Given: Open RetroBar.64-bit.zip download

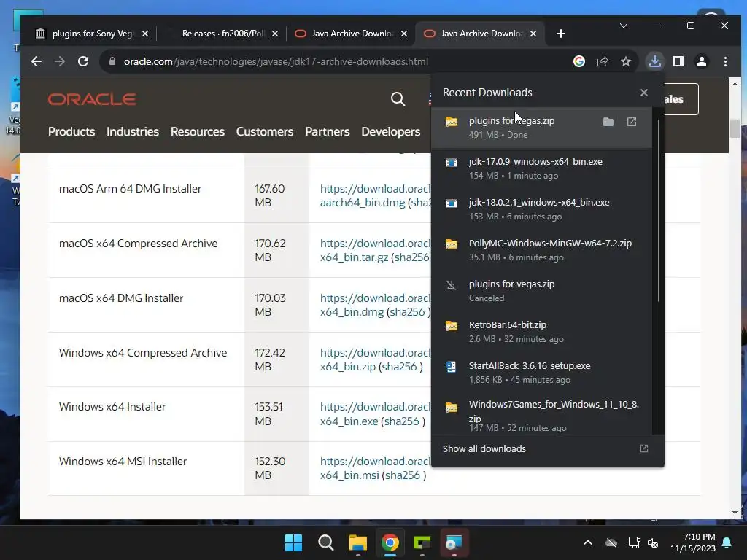Looking at the screenshot, I should click(x=541, y=332).
